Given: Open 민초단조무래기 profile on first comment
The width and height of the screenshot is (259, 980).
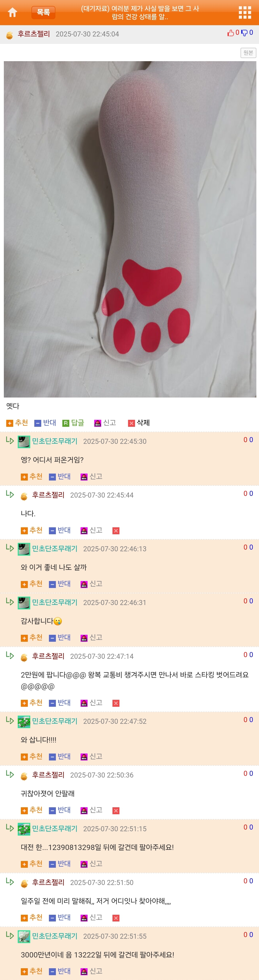Looking at the screenshot, I should [x=54, y=441].
